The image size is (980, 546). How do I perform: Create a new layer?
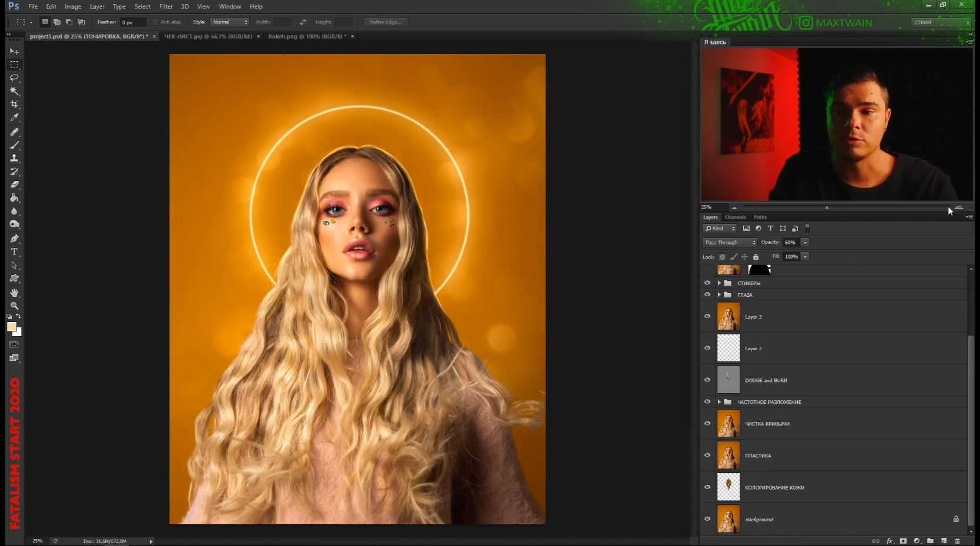click(944, 541)
